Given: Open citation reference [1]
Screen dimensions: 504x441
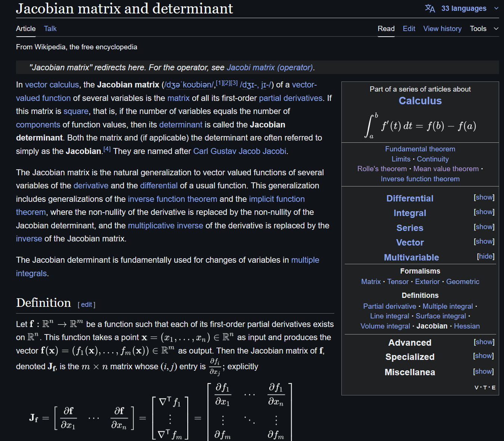Looking at the screenshot, I should [x=219, y=83].
